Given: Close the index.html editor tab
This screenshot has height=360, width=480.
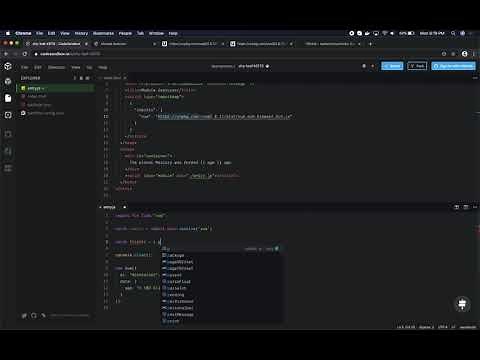Looking at the screenshot, I should point(125,78).
